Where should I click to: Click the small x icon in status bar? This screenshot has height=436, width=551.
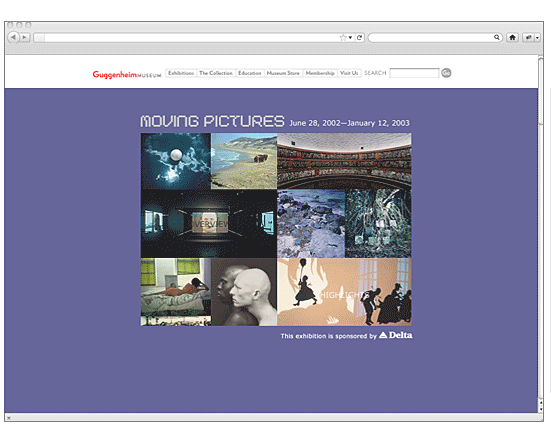click(x=9, y=418)
